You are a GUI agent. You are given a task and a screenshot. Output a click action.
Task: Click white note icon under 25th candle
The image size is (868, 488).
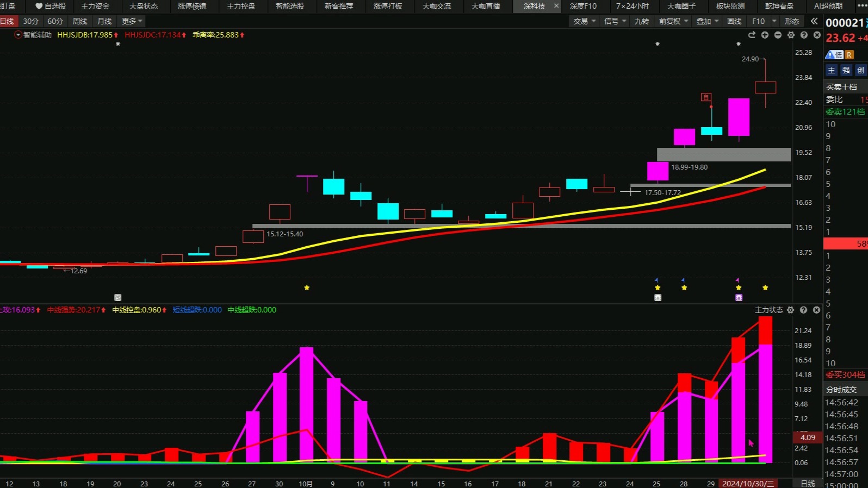[x=658, y=297]
